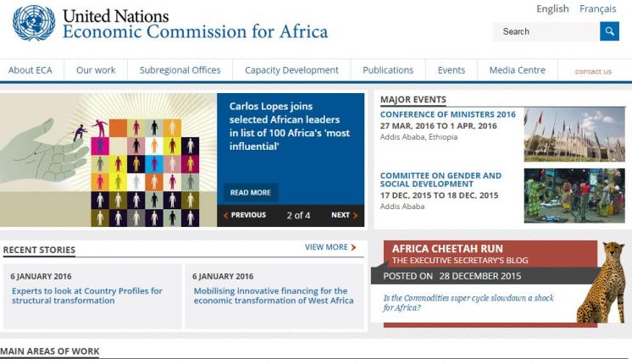
Task: Click the United Nations emblem logo
Action: click(x=34, y=24)
